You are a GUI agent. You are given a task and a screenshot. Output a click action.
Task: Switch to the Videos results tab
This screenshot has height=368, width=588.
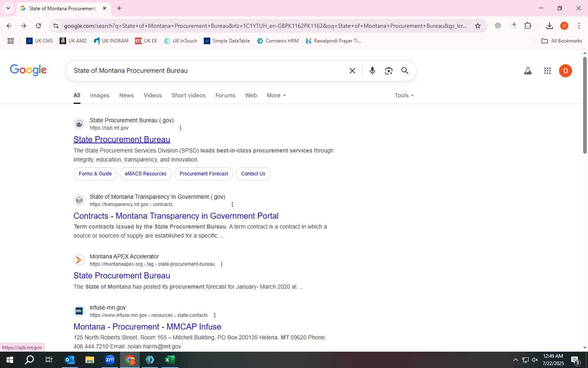coord(153,95)
